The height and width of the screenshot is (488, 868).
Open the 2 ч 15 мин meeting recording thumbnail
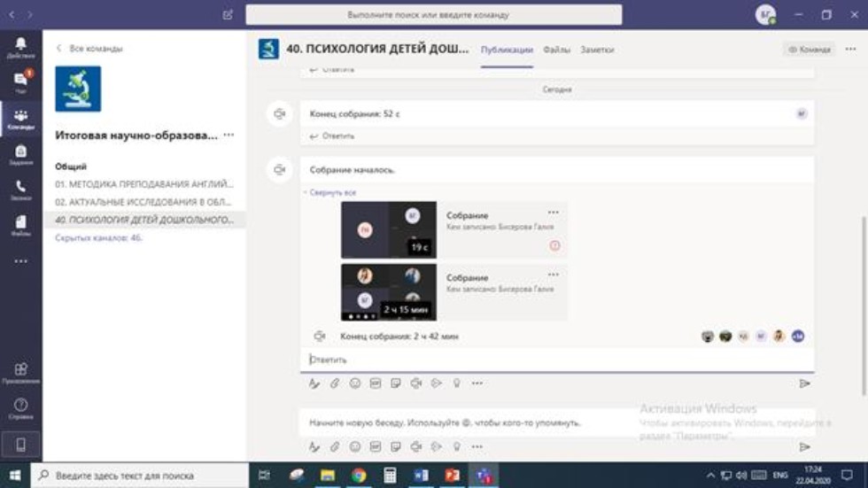[x=388, y=292]
